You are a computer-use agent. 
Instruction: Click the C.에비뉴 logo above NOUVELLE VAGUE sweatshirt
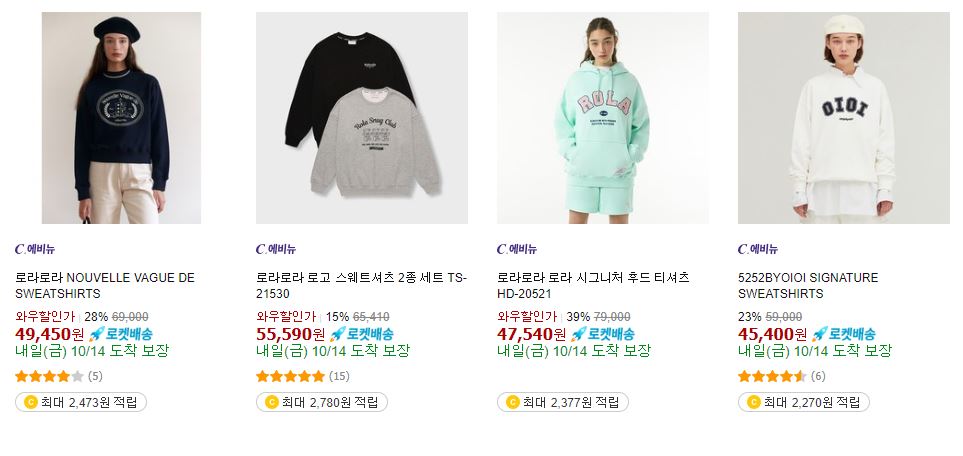point(35,249)
